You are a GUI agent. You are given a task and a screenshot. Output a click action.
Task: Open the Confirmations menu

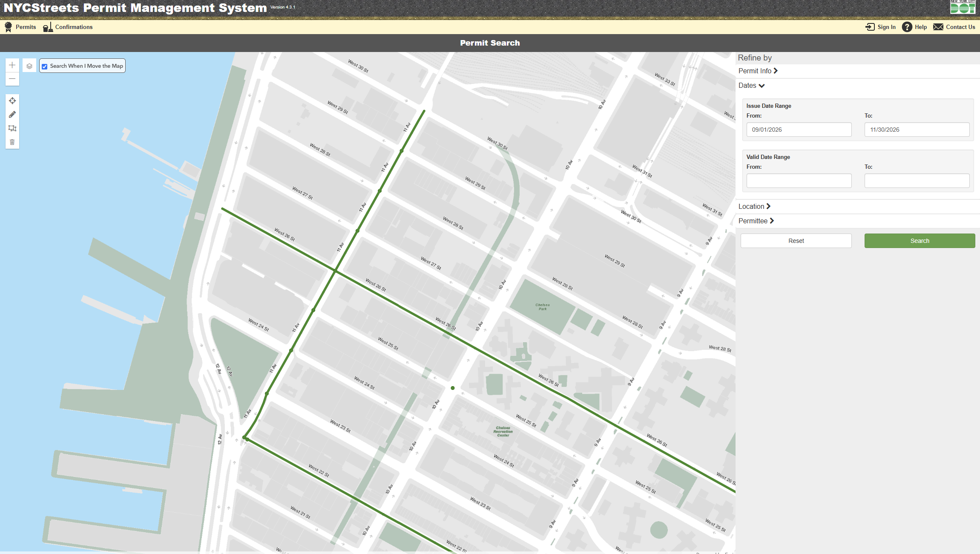point(74,27)
